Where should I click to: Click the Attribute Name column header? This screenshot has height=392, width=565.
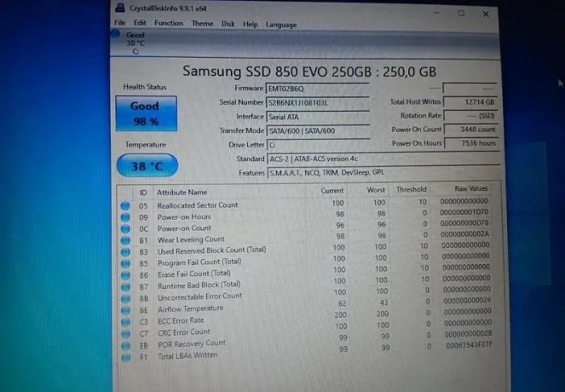click(x=182, y=193)
